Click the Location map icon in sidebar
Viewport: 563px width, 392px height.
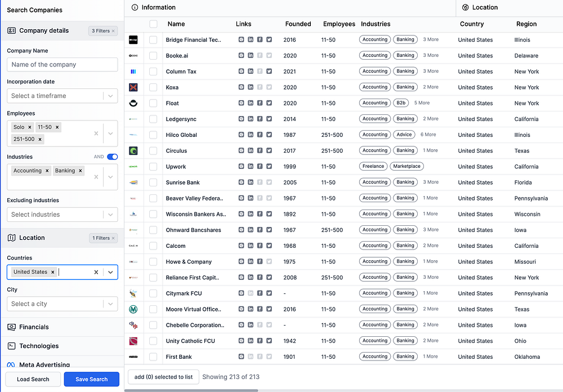(x=11, y=238)
